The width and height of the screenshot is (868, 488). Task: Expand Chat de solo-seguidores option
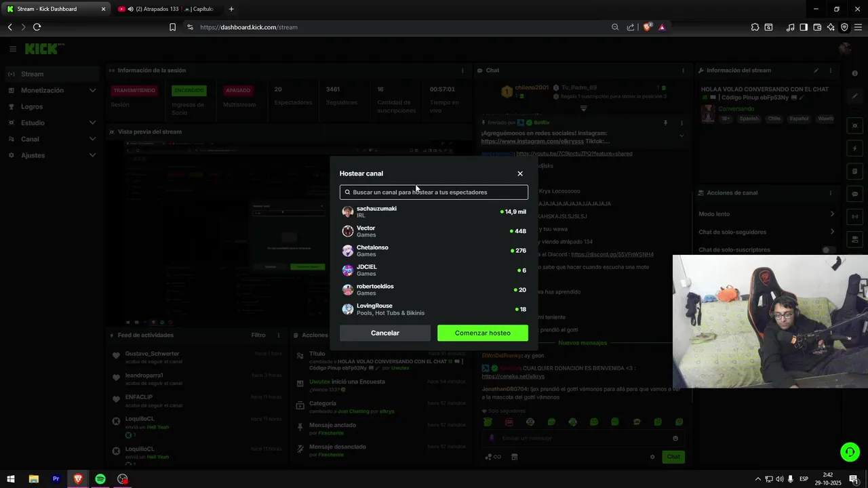click(x=766, y=232)
